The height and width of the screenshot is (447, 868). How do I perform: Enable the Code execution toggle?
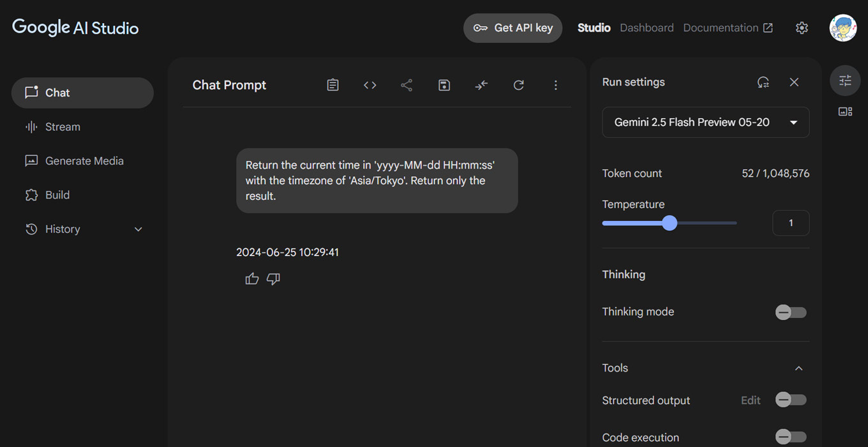coord(791,437)
